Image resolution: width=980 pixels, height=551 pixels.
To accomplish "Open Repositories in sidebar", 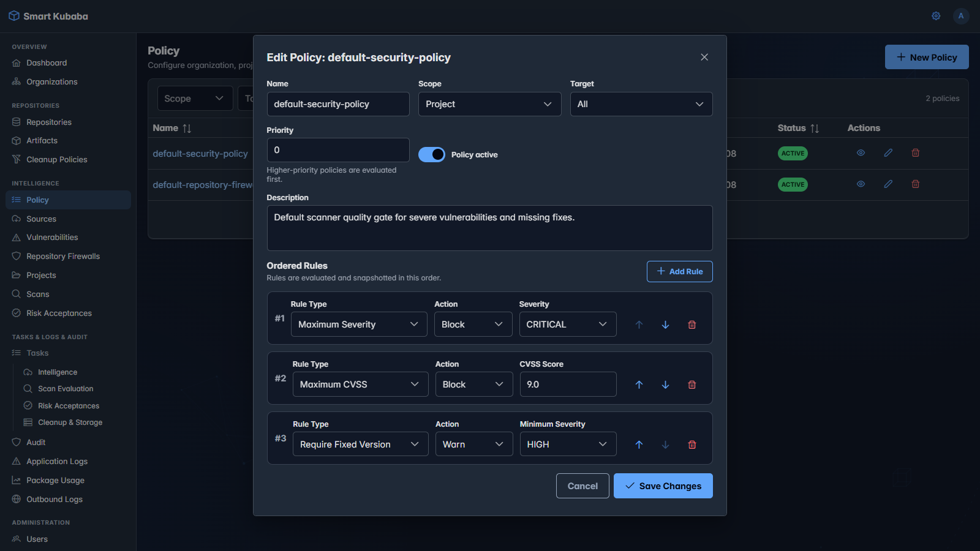I will 68,122.
